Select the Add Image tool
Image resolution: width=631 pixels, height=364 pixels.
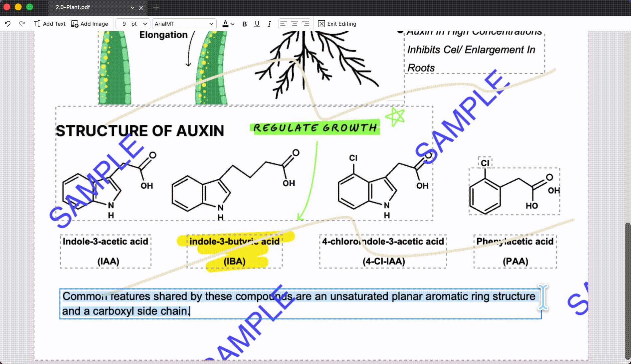click(90, 24)
